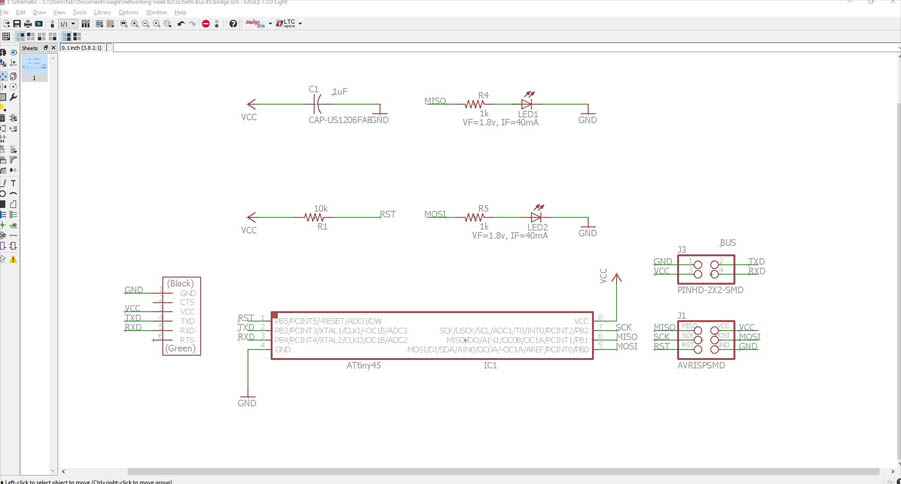Image resolution: width=901 pixels, height=484 pixels.
Task: Click the C1 capacitor label
Action: [313, 89]
